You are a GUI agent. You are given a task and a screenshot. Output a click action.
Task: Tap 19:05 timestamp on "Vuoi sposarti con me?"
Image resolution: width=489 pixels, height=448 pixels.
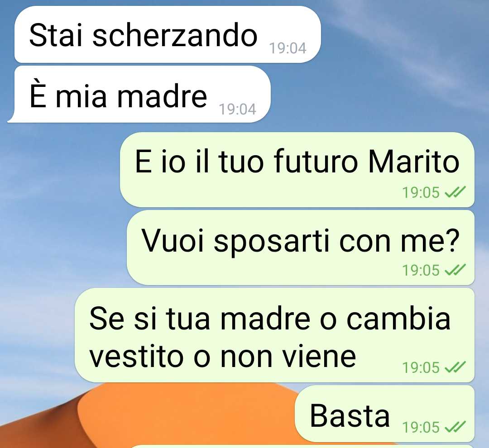click(x=421, y=270)
